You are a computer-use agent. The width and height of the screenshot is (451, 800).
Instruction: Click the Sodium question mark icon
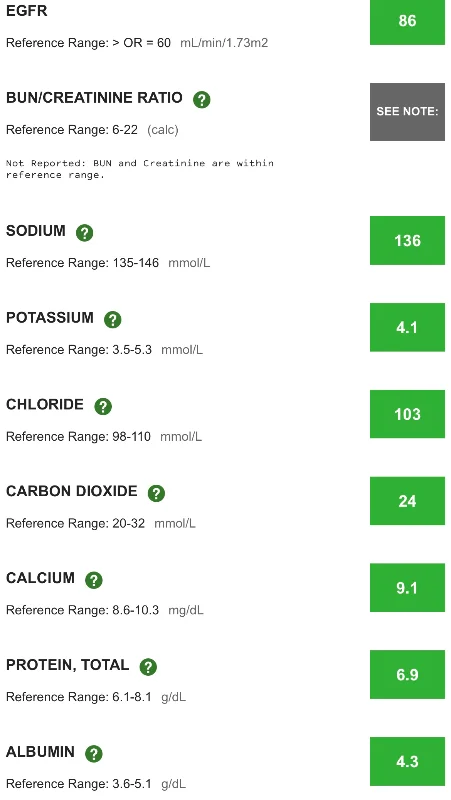pos(85,233)
